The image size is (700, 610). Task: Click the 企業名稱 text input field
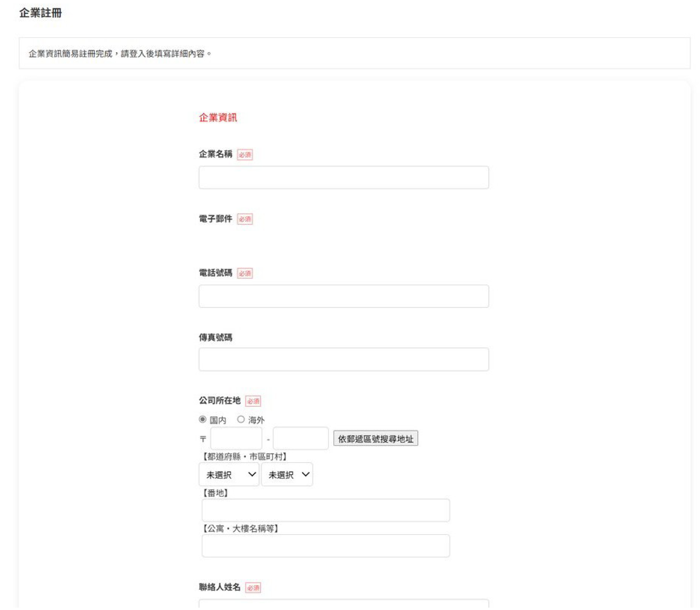click(343, 177)
